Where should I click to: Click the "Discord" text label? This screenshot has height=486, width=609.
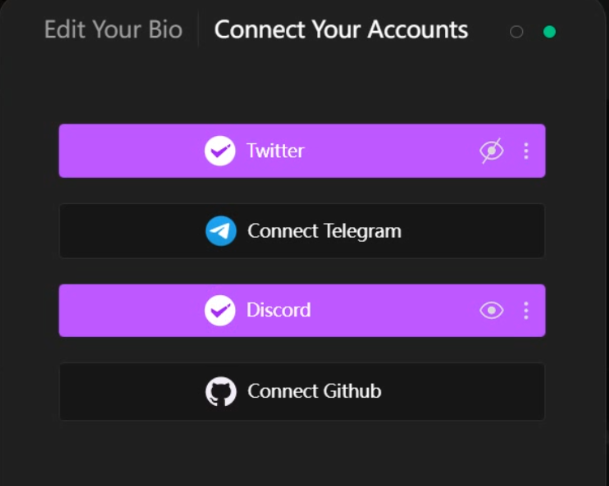(278, 310)
